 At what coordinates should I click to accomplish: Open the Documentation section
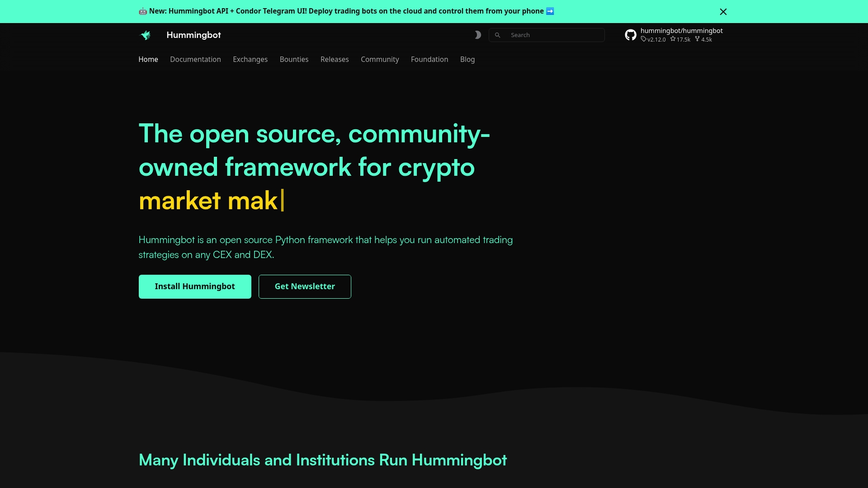[x=195, y=59]
